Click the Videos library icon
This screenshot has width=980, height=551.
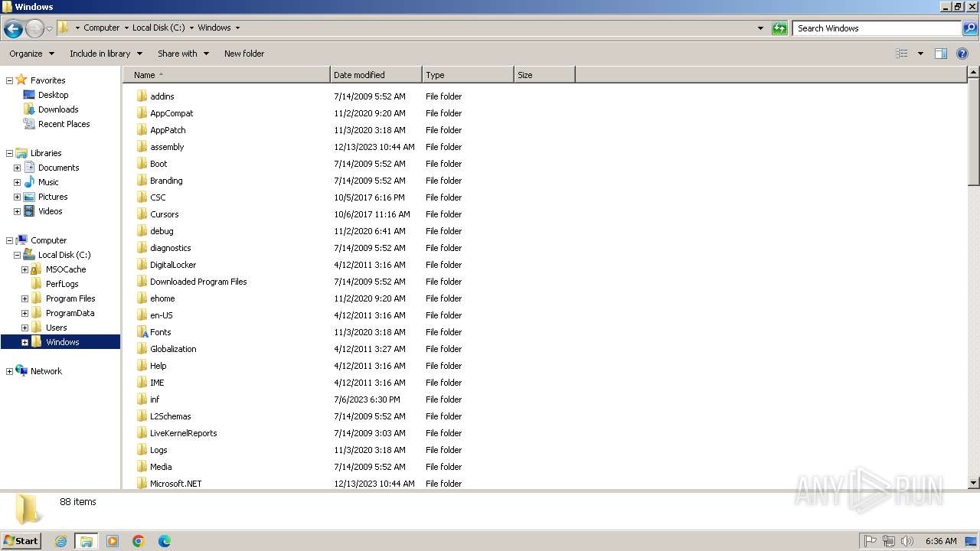coord(29,211)
